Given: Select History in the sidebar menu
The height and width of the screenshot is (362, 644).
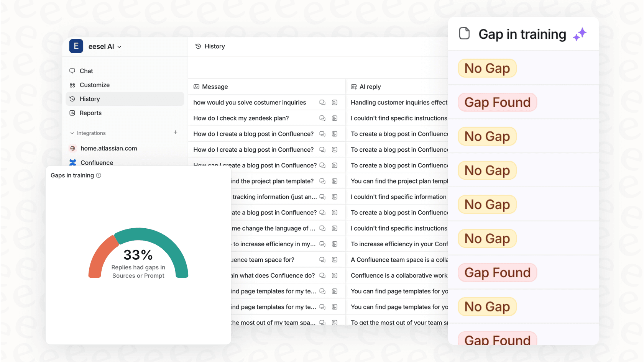Looking at the screenshot, I should [x=90, y=99].
